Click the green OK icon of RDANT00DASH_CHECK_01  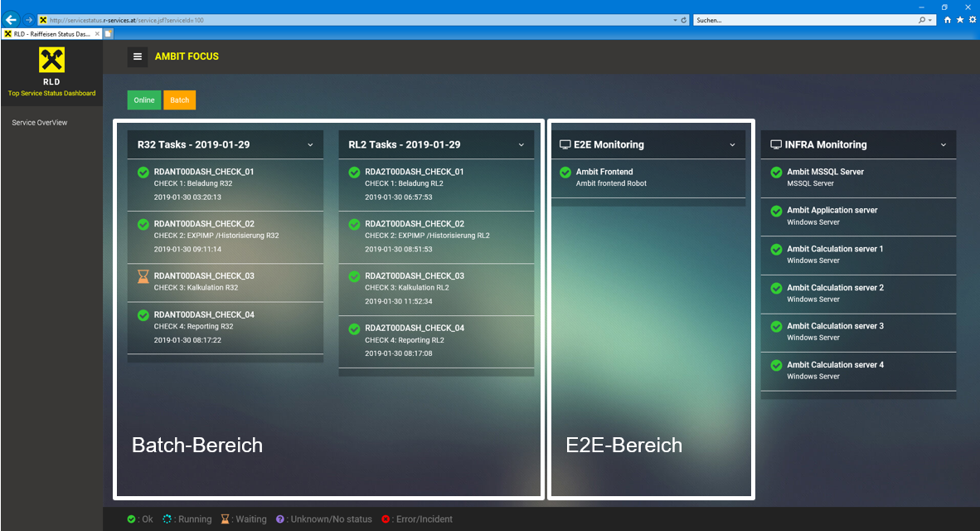pyautogui.click(x=143, y=172)
